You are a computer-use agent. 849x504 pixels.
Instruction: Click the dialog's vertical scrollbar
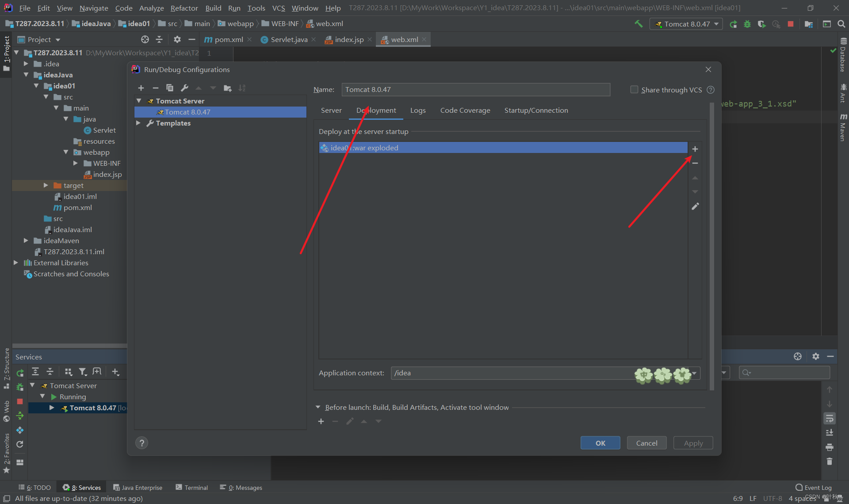711,246
